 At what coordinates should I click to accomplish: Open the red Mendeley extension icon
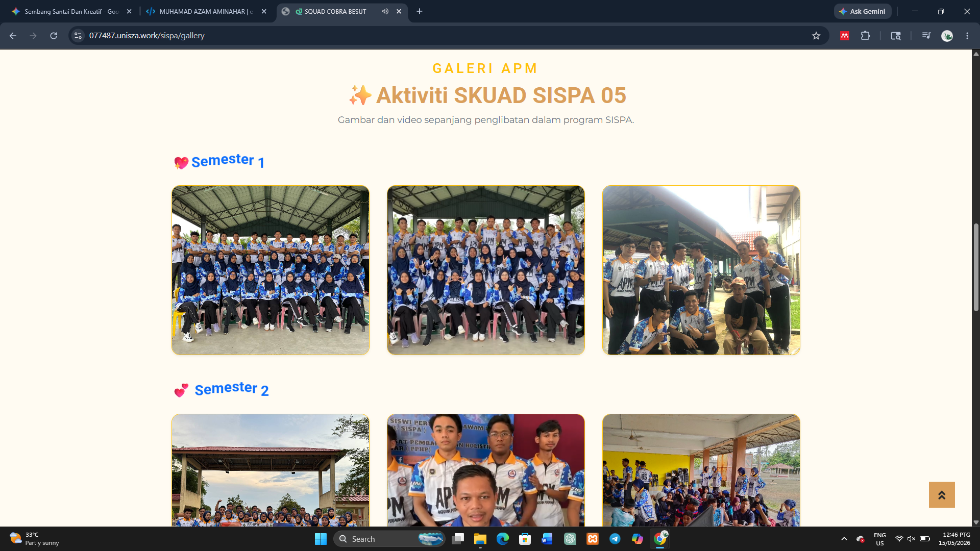845,36
